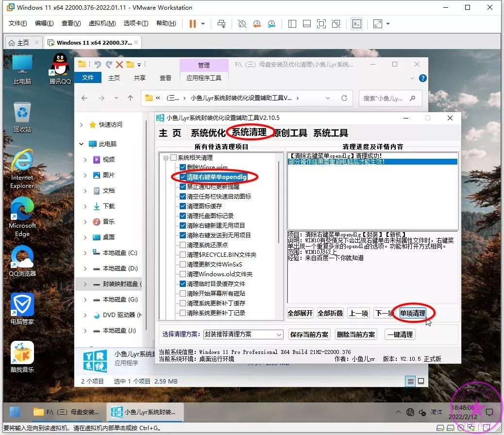Open the 选择清理方案 dropdown
The height and width of the screenshot is (435, 504).
point(243,335)
